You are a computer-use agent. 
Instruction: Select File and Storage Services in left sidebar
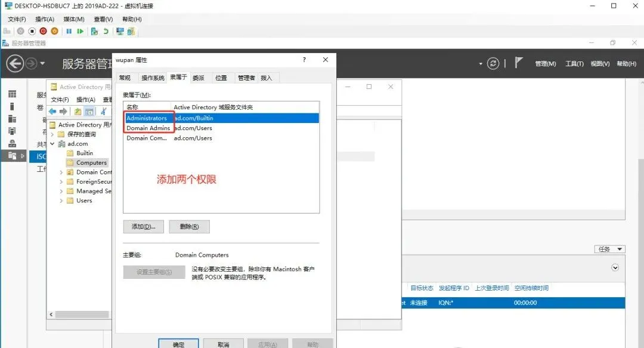[11, 156]
